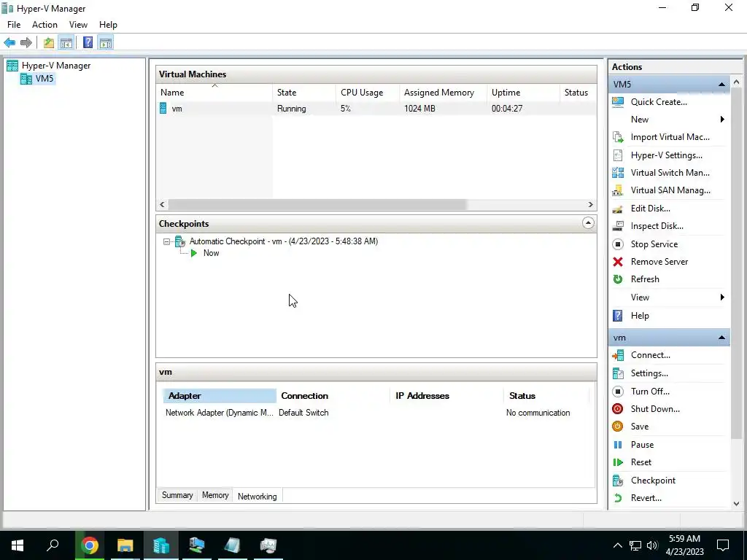Sort by the Uptime column header
This screenshot has width=747, height=560.
523,93
